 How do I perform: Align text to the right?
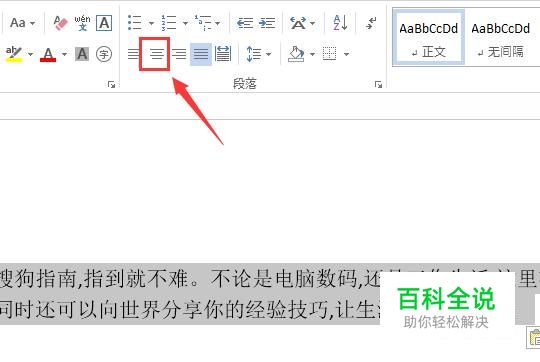pyautogui.click(x=179, y=54)
